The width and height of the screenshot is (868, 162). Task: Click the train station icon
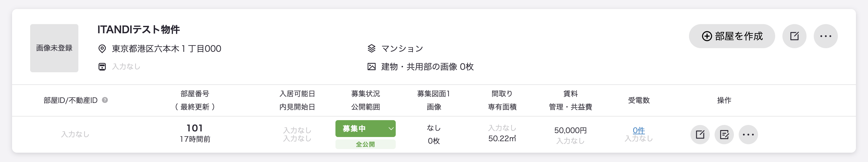tap(102, 67)
